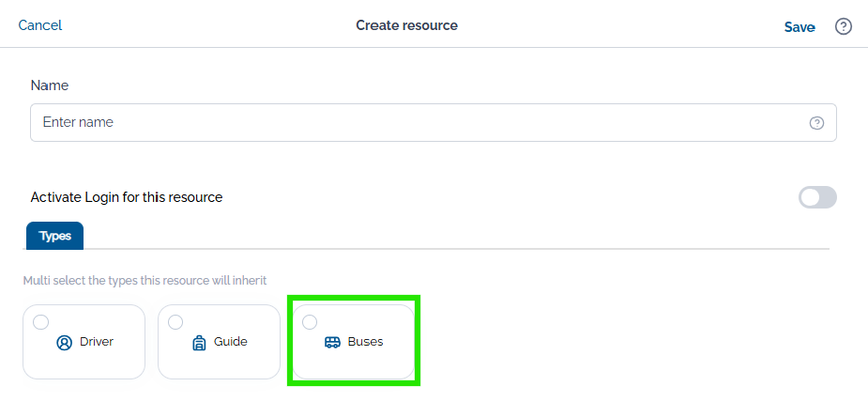Switch to the Types tab

54,236
